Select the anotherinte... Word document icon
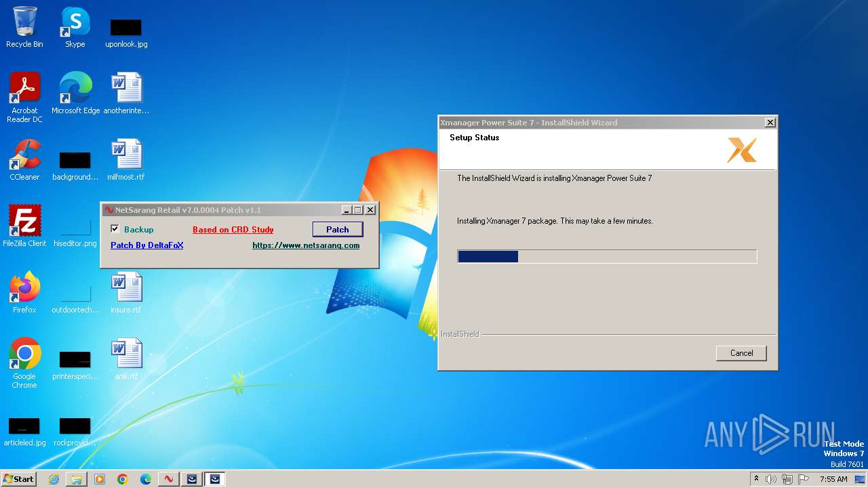This screenshot has width=868, height=488. pyautogui.click(x=126, y=94)
